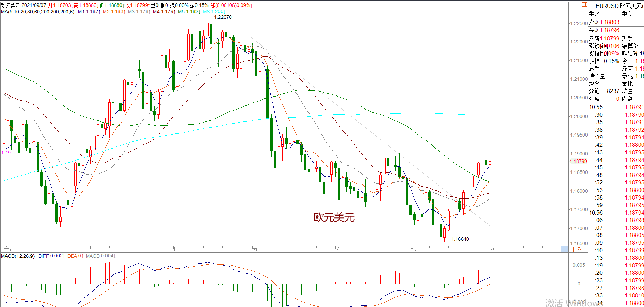Click the 五 month marker on timeline
The image size is (644, 307).
255,249
